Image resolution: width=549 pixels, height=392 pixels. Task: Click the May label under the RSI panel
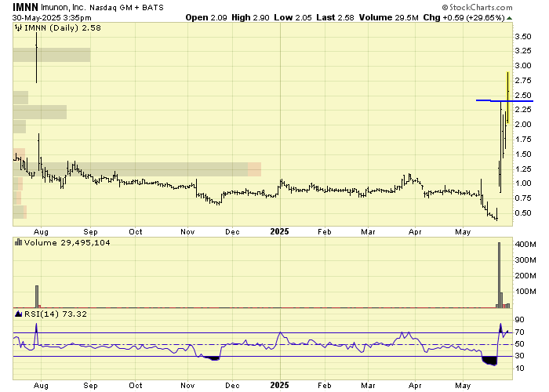click(463, 386)
